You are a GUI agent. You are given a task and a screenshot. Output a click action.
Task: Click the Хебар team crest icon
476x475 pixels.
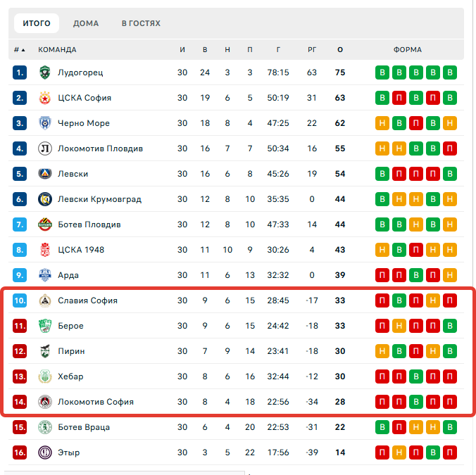pos(44,376)
